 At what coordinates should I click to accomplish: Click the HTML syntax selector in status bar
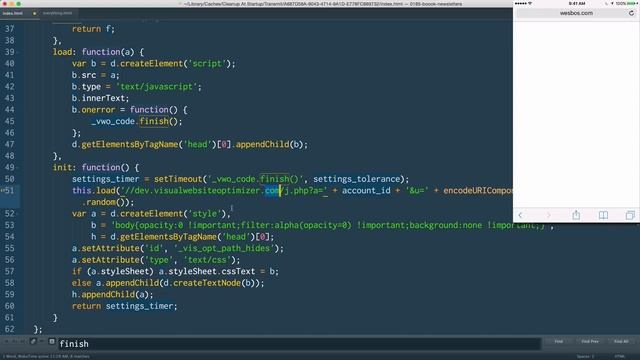(620, 356)
